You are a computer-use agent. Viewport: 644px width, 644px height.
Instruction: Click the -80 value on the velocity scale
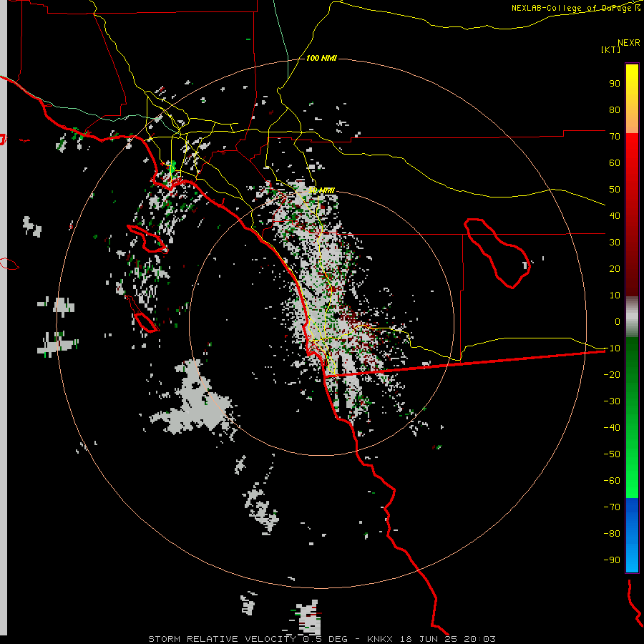click(x=612, y=534)
